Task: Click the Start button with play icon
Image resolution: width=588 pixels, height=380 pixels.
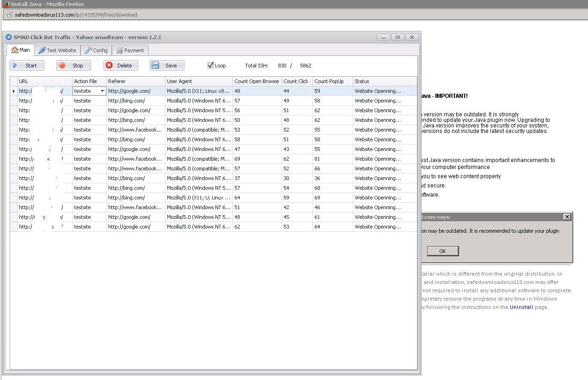Action: pos(27,66)
